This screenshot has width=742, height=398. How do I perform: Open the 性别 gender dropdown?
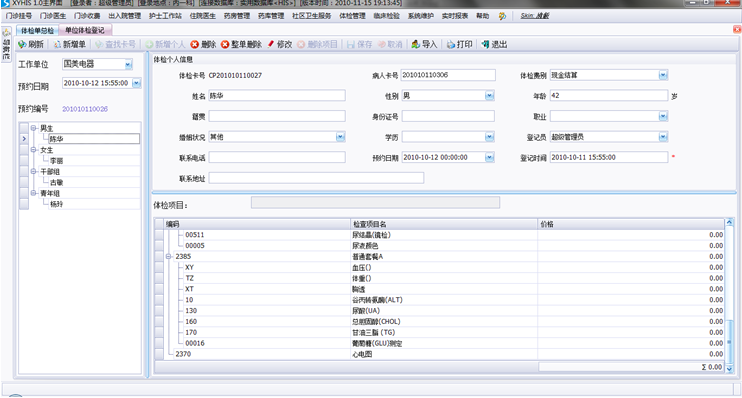pos(489,96)
